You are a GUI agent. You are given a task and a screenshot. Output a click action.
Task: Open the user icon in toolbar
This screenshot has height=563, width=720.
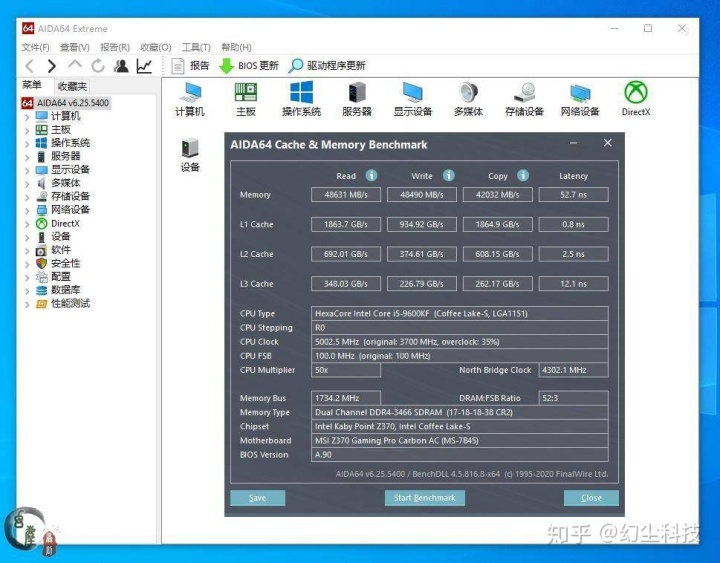pyautogui.click(x=121, y=66)
